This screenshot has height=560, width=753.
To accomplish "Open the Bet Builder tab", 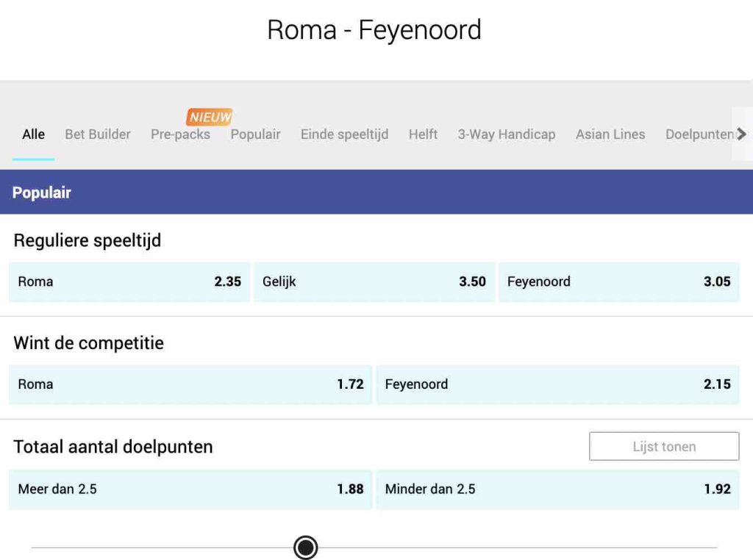I will [x=98, y=134].
